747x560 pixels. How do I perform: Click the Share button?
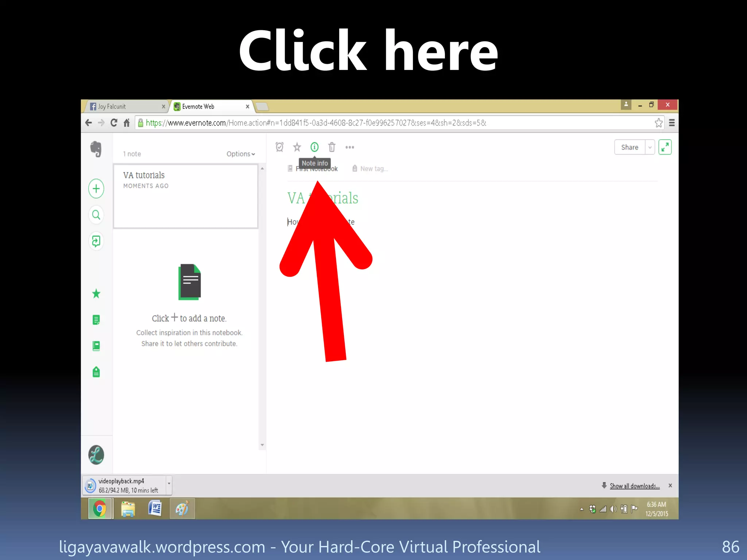(x=630, y=147)
